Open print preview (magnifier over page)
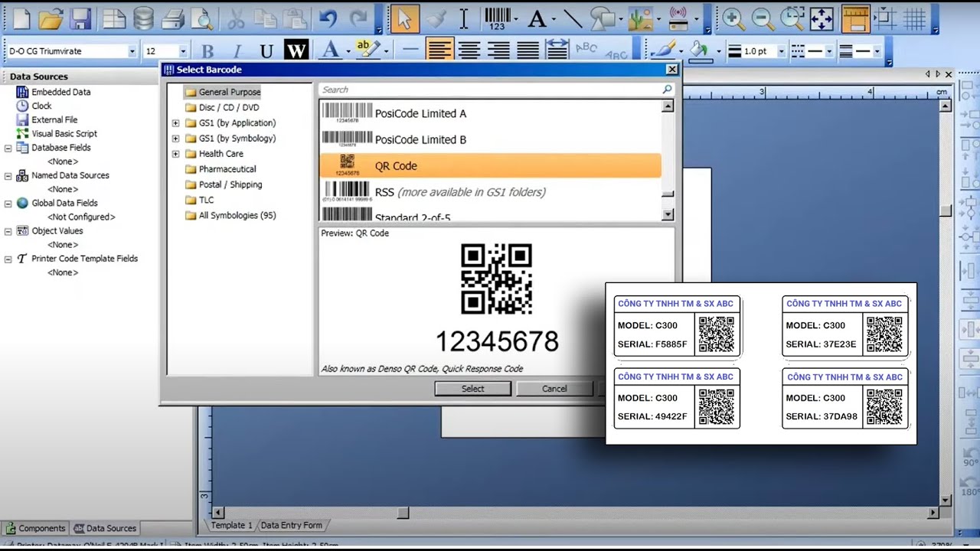Screen dimensions: 980x551 201,18
